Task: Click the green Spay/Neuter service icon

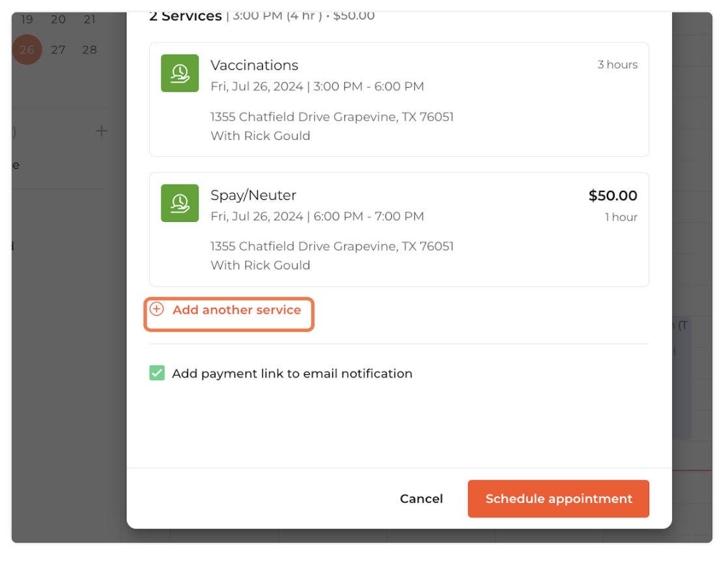Action: coord(180,203)
